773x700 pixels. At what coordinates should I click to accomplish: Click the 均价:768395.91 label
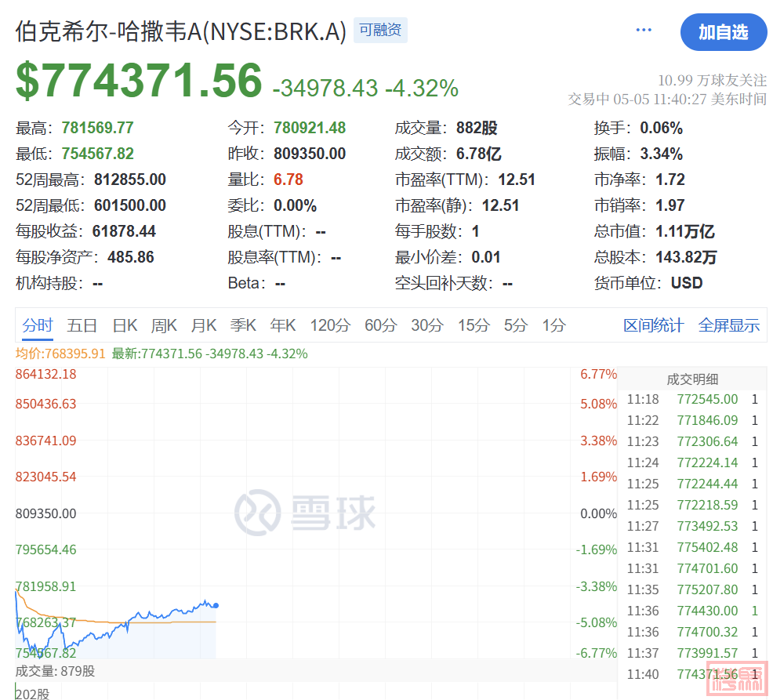[x=60, y=354]
